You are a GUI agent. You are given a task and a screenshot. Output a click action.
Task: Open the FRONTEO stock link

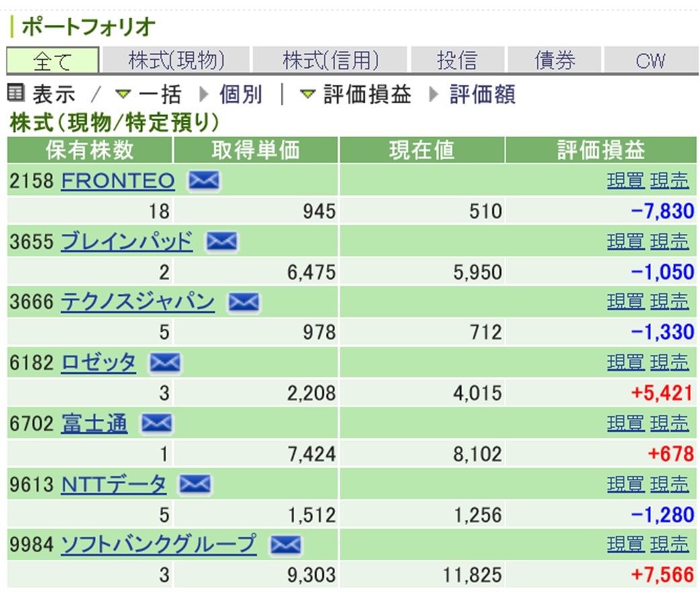[118, 181]
